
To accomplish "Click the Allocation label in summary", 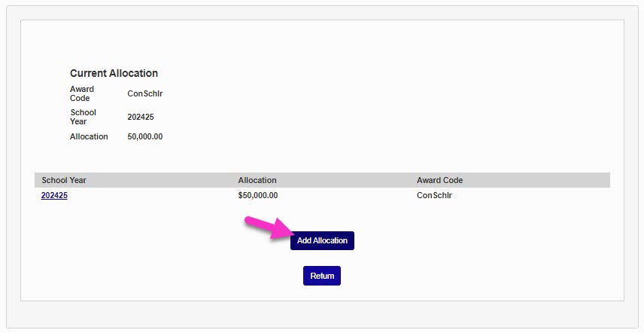I will (89, 137).
